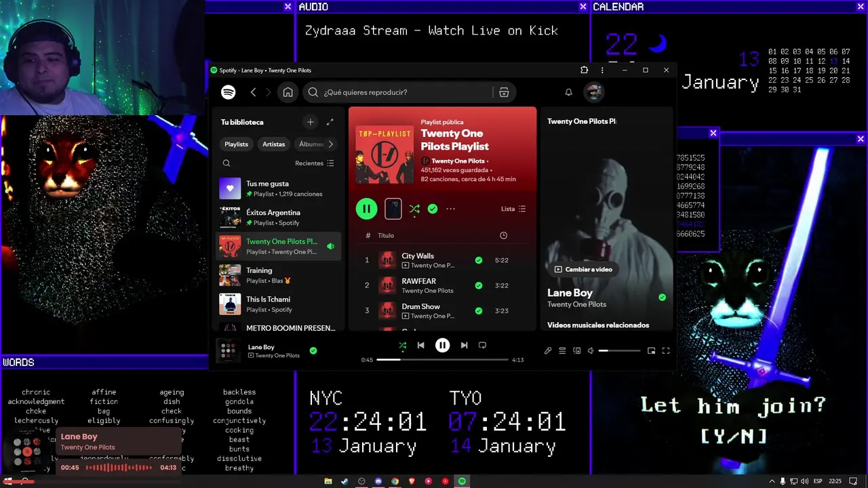
Task: Toggle shuffle in the player bar
Action: pos(402,345)
